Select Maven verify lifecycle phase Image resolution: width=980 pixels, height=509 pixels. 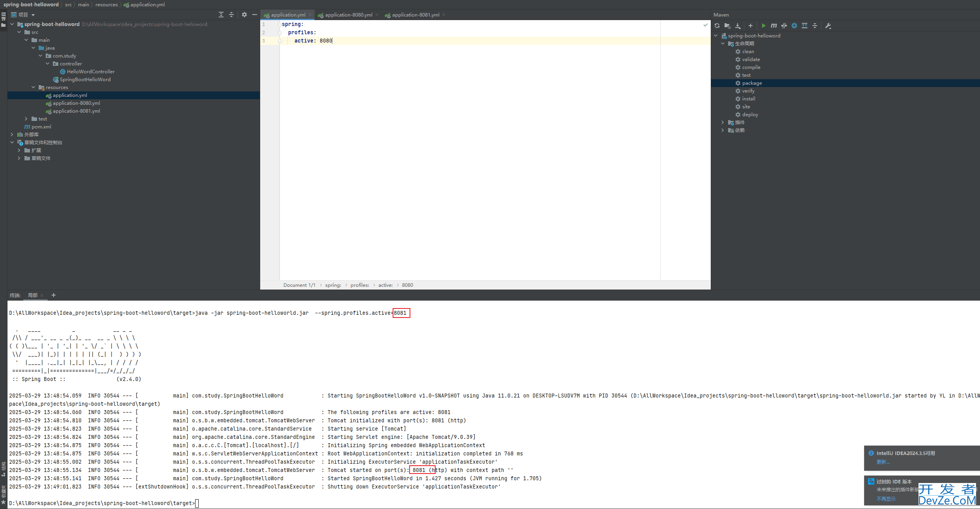(x=745, y=91)
